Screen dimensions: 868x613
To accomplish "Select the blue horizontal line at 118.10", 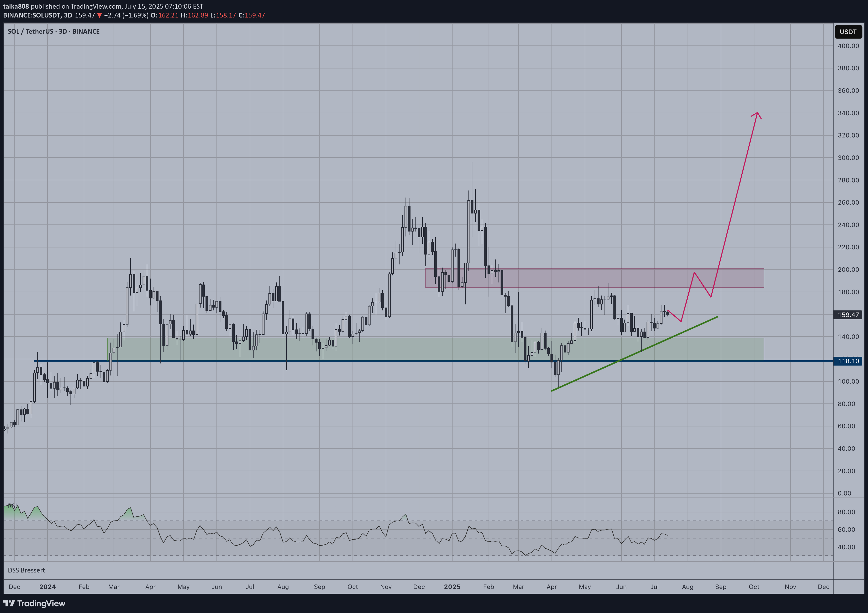I will (x=433, y=361).
